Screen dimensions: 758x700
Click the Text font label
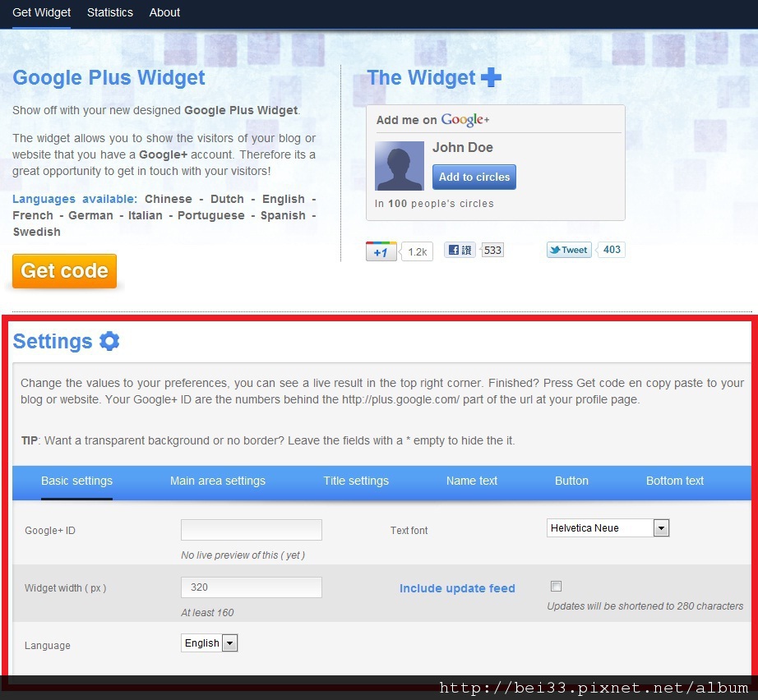(x=409, y=531)
